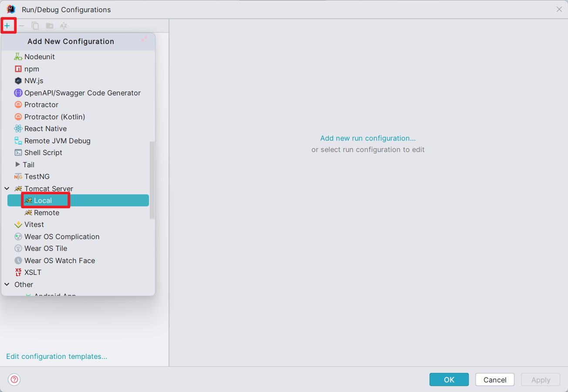The width and height of the screenshot is (568, 392).
Task: Click the Nodeunit flask icon
Action: coord(18,57)
